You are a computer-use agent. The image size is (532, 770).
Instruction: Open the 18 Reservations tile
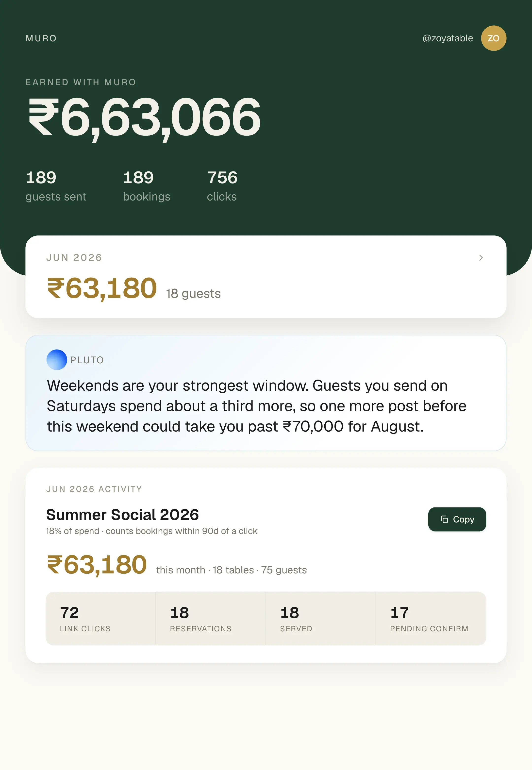[211, 619]
